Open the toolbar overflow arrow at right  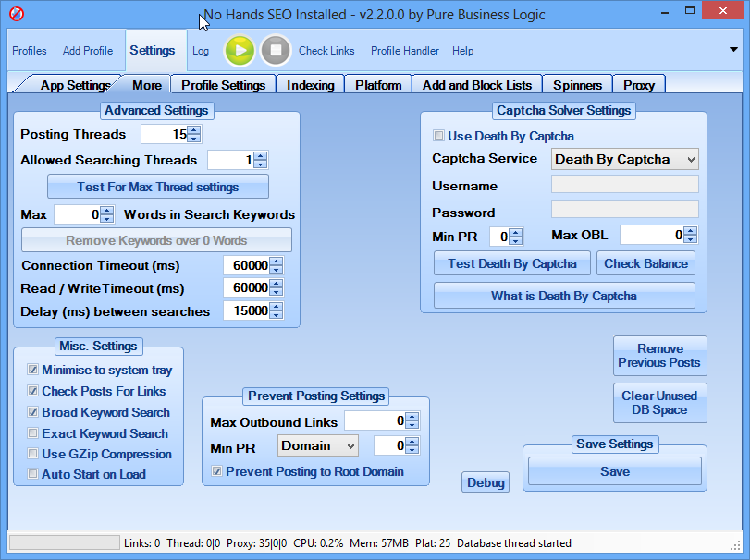(733, 50)
